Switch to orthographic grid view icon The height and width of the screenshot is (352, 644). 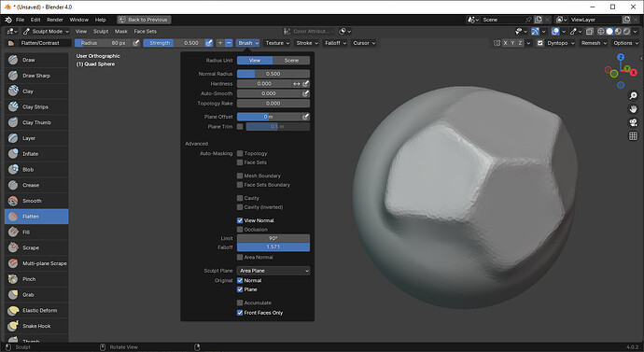[x=633, y=136]
